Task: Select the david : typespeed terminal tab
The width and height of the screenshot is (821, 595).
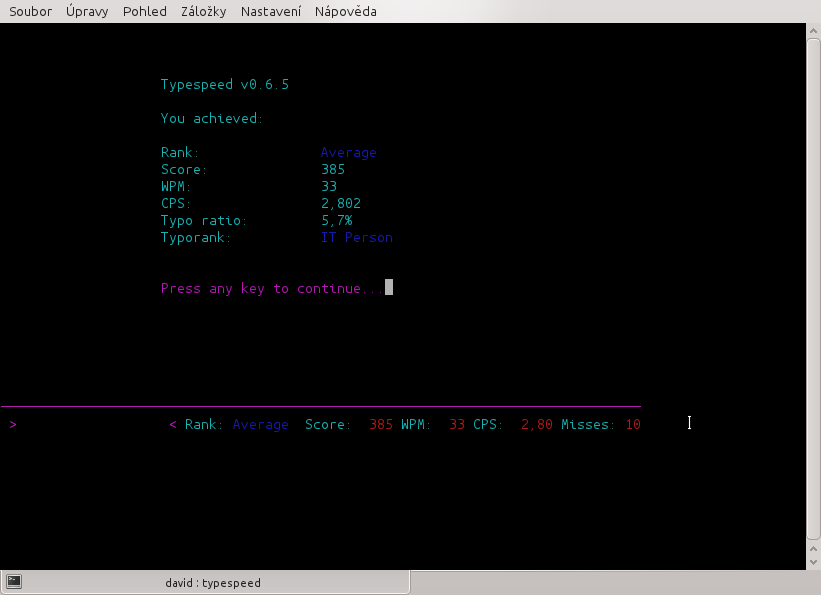Action: 205,582
